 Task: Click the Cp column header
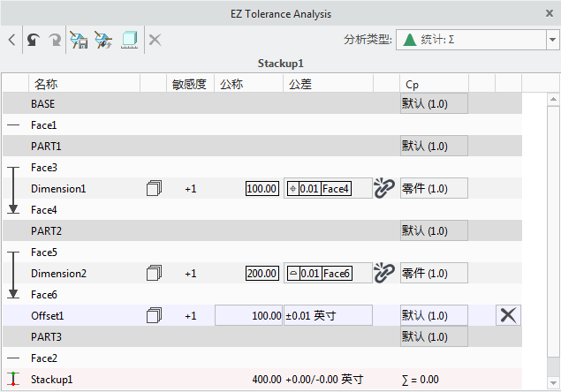[x=413, y=84]
